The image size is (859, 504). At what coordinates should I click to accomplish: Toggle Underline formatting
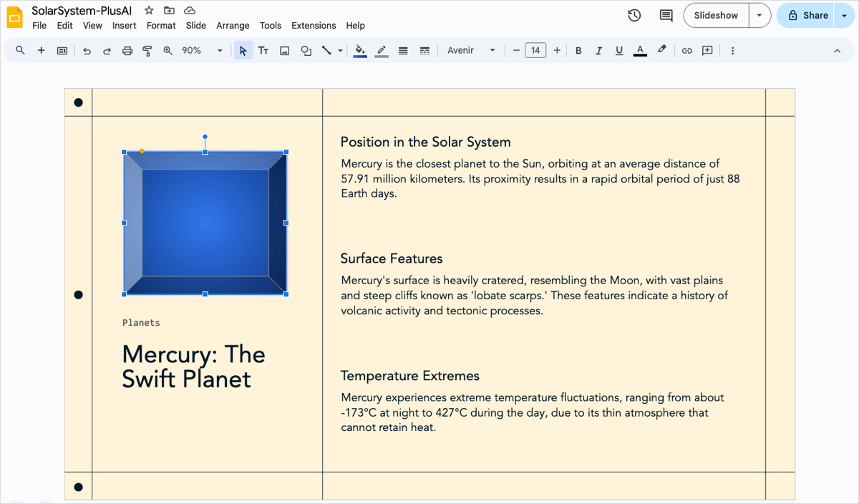619,51
